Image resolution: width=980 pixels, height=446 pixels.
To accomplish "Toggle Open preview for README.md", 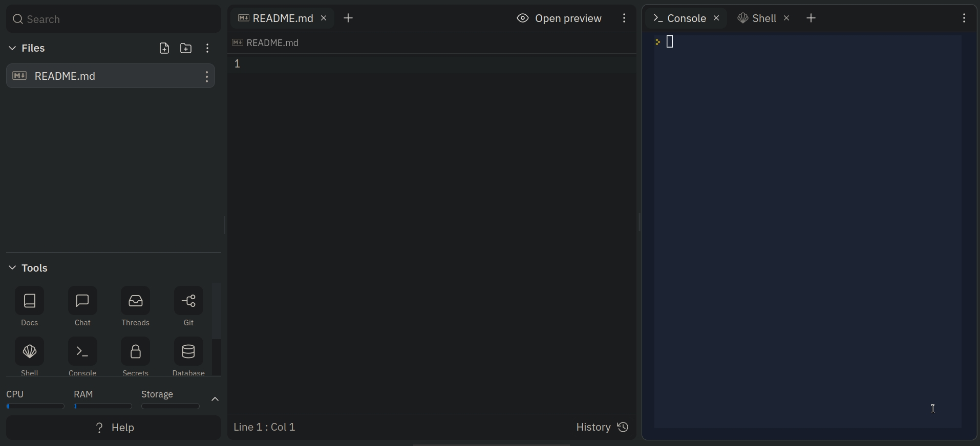I will click(x=559, y=18).
